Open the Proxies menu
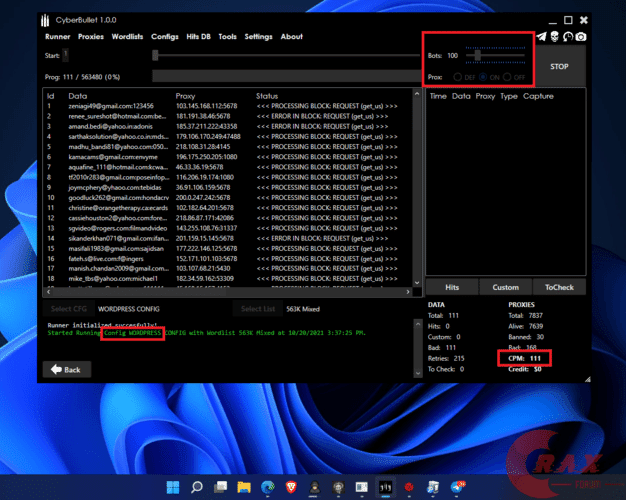626x500 pixels. (91, 37)
